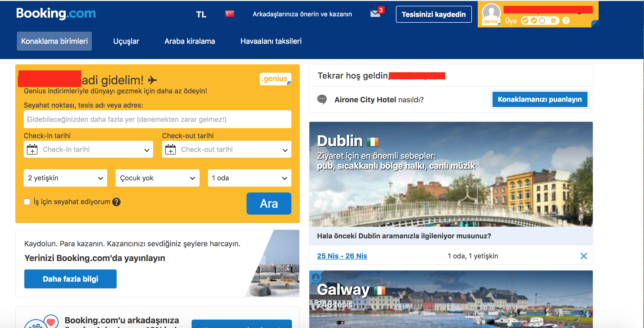Open the business travel help question icon
This screenshot has height=328, width=644.
[x=116, y=202]
